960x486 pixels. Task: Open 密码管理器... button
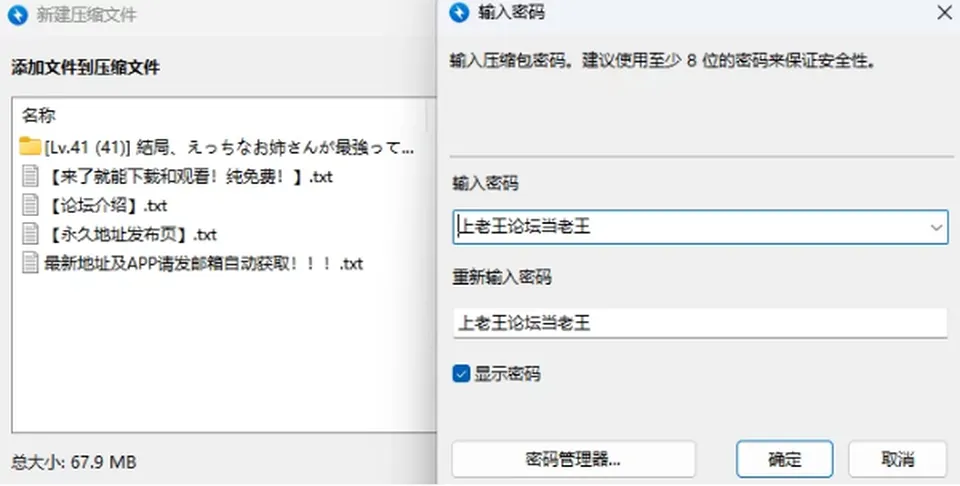(574, 459)
